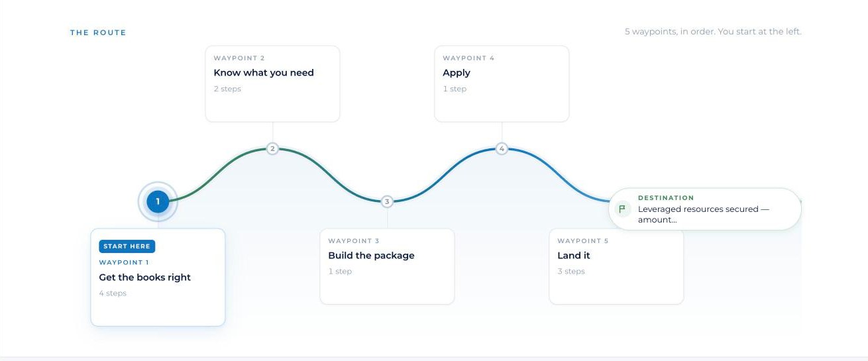Screen dimensions: 868x361
Task: Select the waypoint 2 node on route
Action: click(x=272, y=148)
